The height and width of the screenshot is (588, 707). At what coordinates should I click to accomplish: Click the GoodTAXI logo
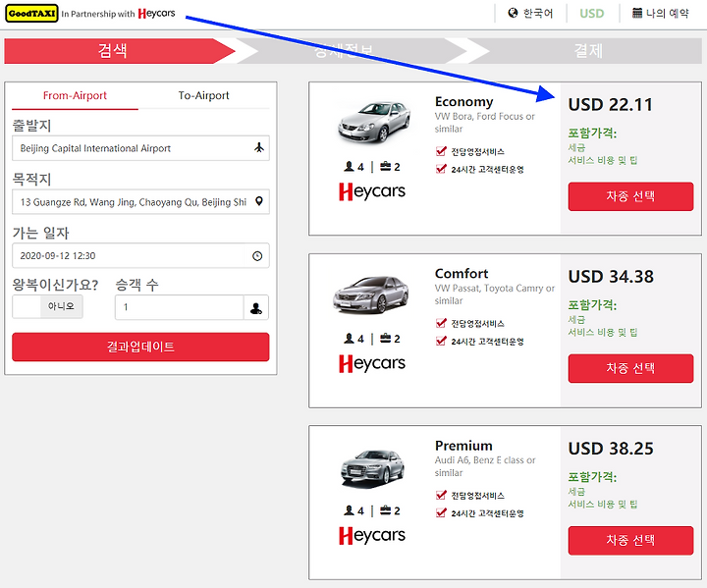(x=31, y=14)
